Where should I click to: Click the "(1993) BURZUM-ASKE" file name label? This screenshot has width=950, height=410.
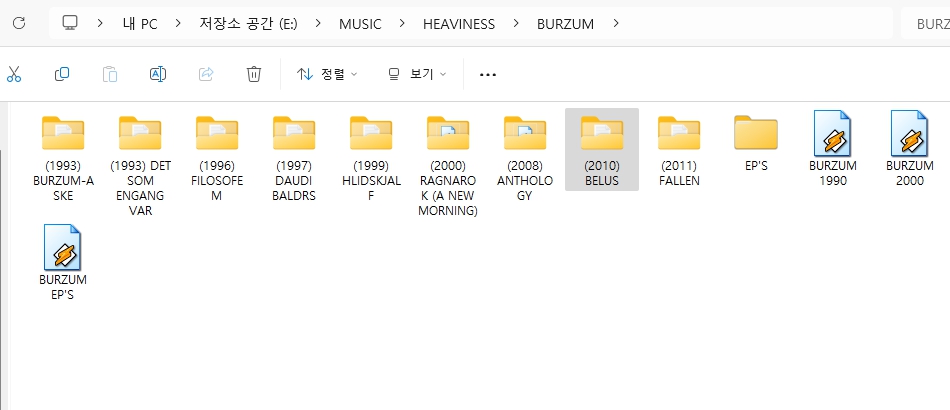[x=63, y=180]
